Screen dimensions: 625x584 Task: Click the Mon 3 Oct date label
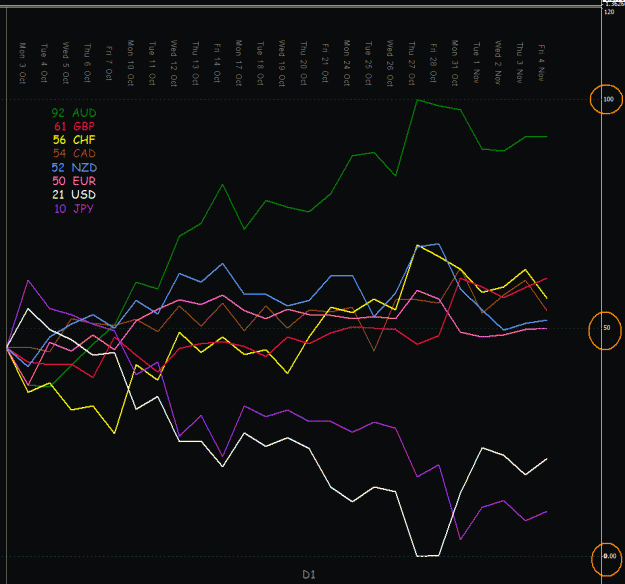tap(22, 63)
